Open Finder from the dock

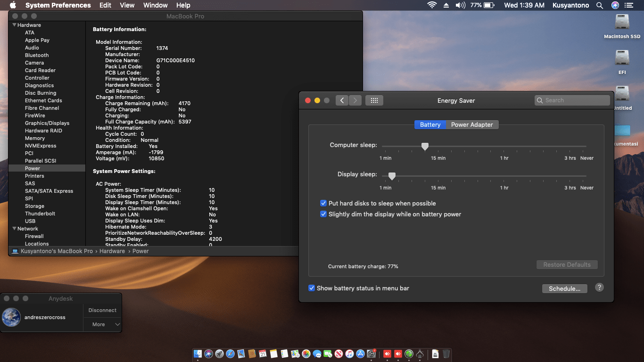[198, 354]
